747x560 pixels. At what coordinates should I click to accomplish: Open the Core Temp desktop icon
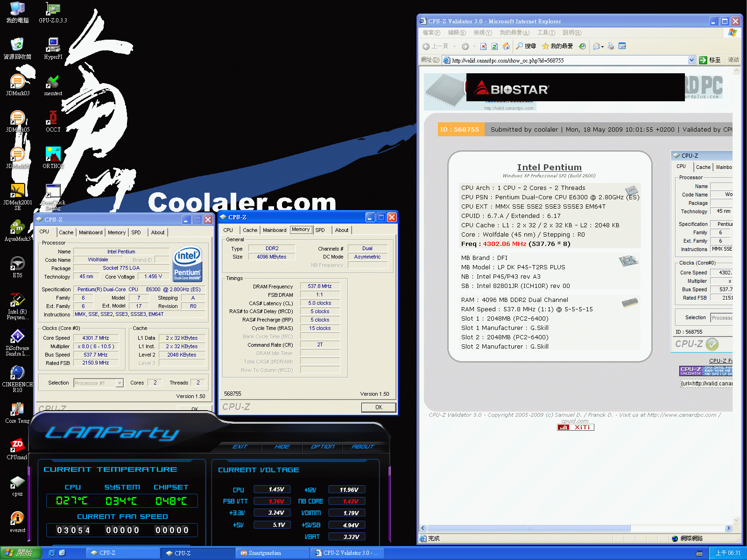17,413
